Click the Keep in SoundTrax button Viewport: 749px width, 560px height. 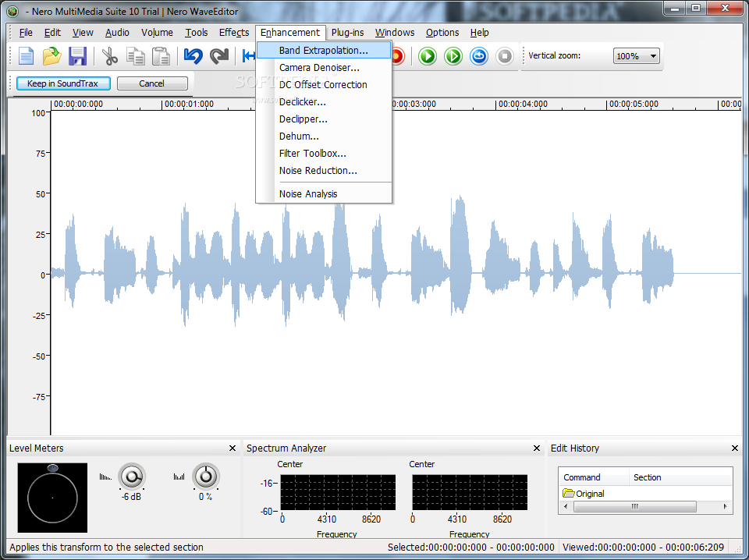pos(63,83)
